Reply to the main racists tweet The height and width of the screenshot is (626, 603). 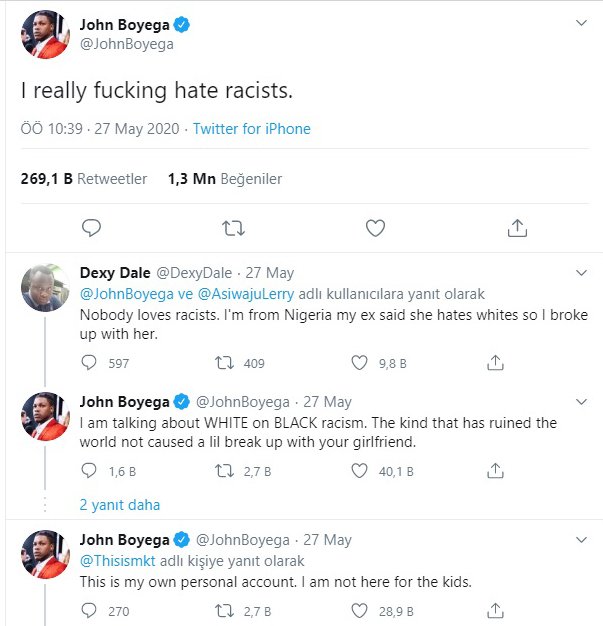(x=91, y=228)
